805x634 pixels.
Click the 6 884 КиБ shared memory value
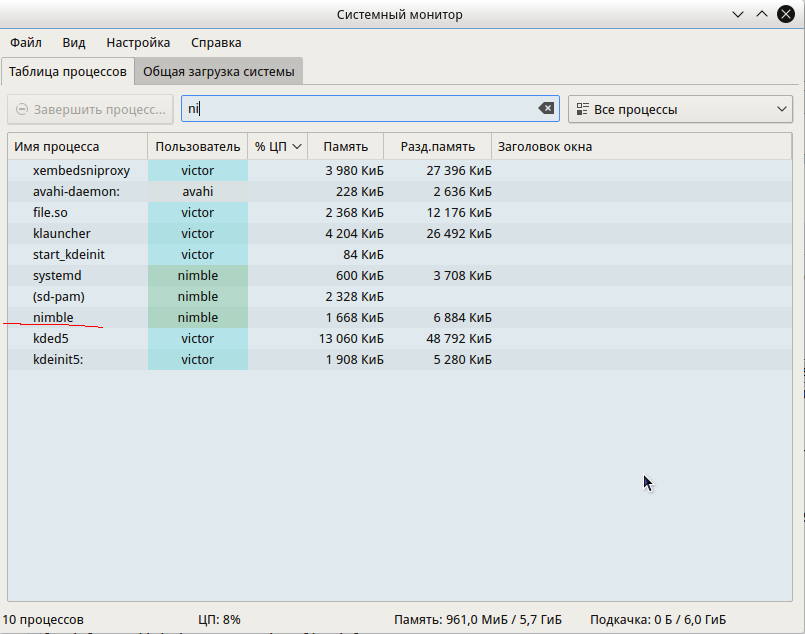tap(462, 318)
